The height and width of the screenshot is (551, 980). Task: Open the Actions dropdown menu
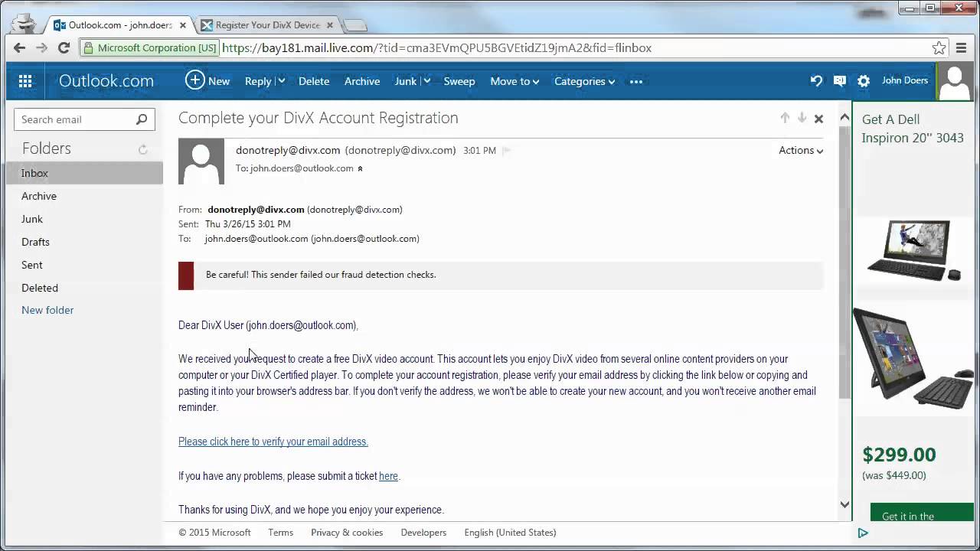(x=801, y=151)
